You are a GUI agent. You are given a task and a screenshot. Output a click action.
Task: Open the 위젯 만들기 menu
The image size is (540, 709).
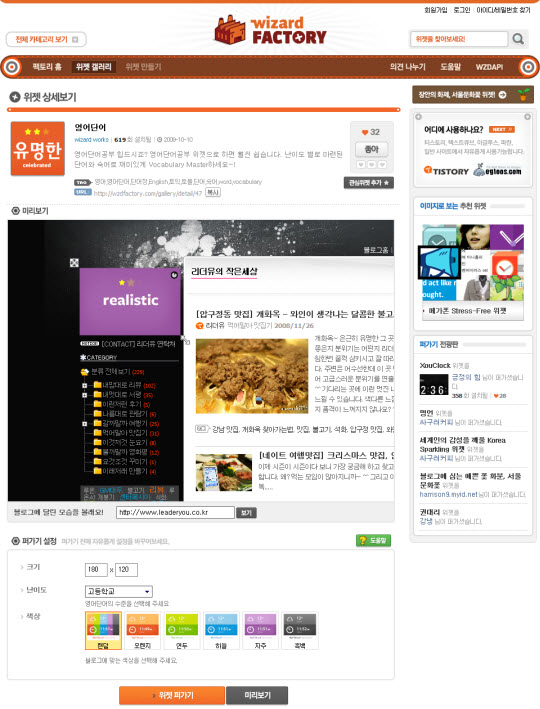click(x=143, y=67)
